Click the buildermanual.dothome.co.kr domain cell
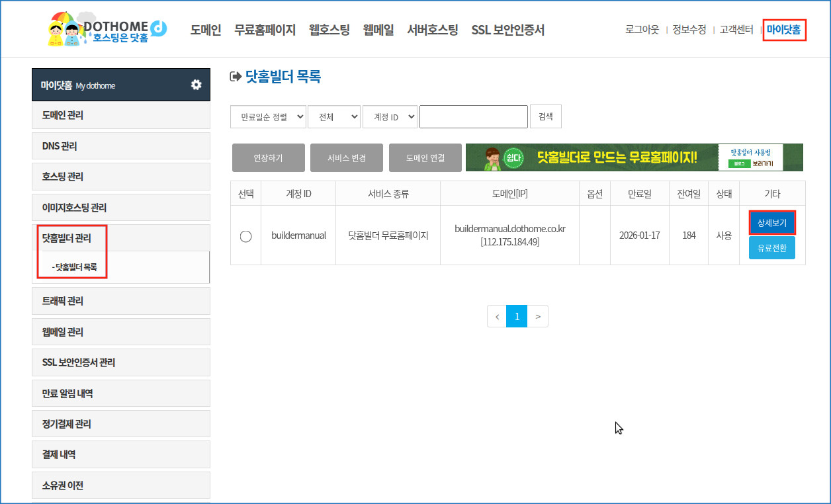The image size is (831, 504). [x=509, y=235]
